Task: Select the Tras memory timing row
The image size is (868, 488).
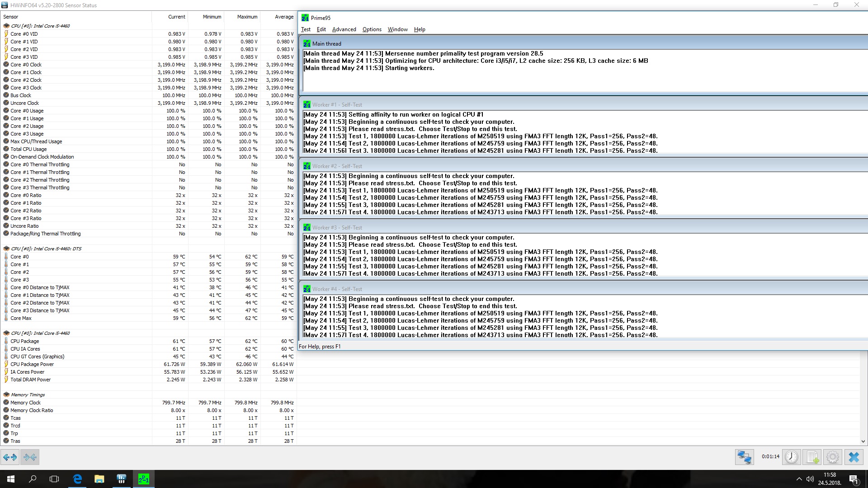Action: click(x=148, y=441)
